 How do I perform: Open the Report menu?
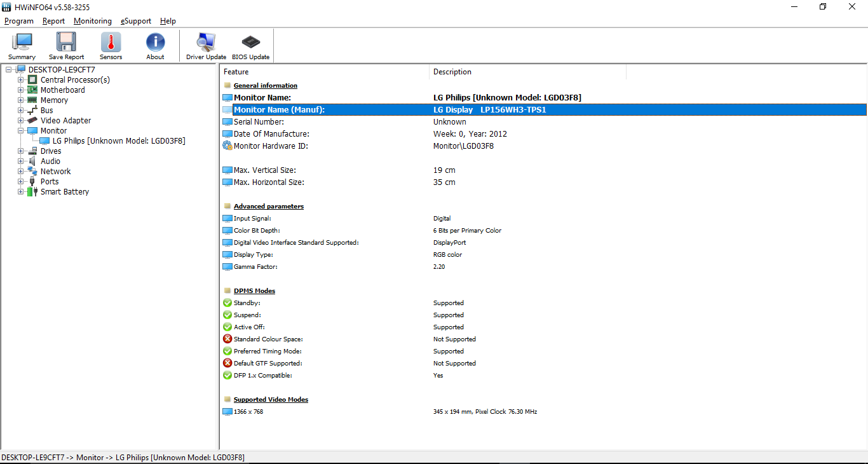click(x=54, y=21)
